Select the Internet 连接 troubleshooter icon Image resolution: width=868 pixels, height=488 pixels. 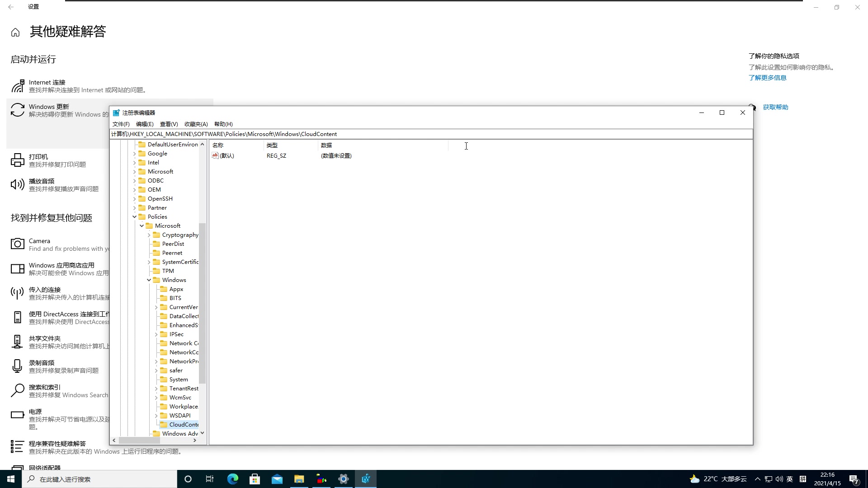18,85
